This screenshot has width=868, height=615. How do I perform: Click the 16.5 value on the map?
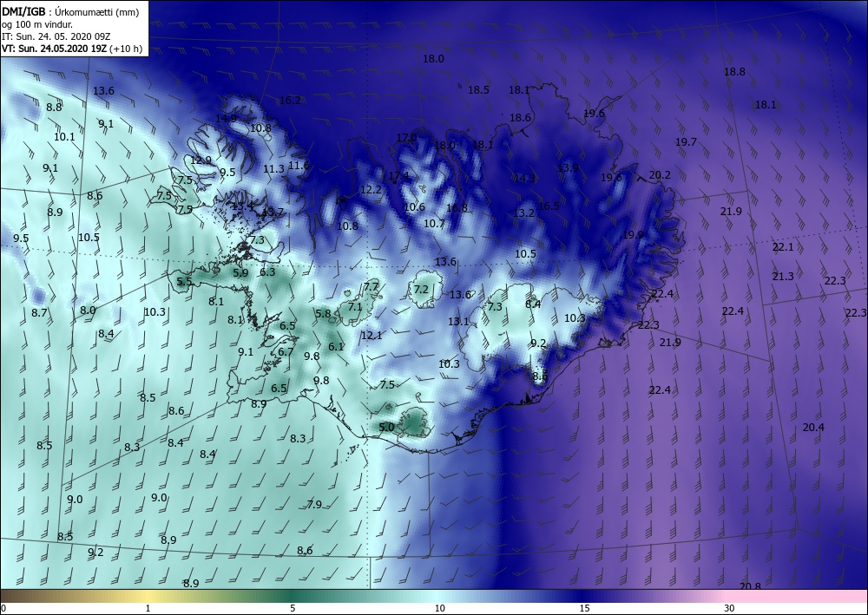coord(549,206)
